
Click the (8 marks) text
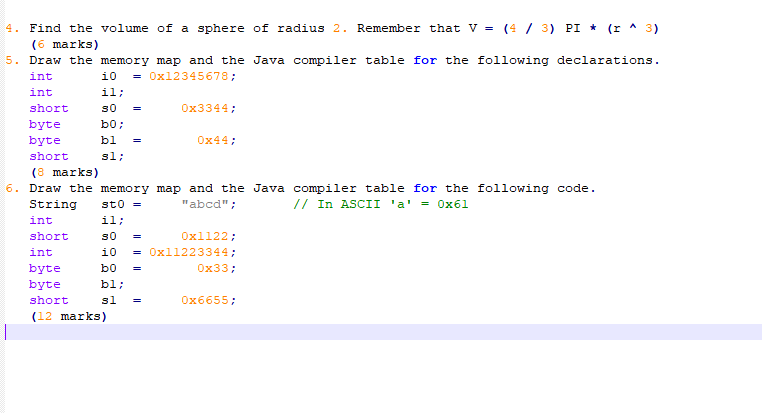(65, 172)
